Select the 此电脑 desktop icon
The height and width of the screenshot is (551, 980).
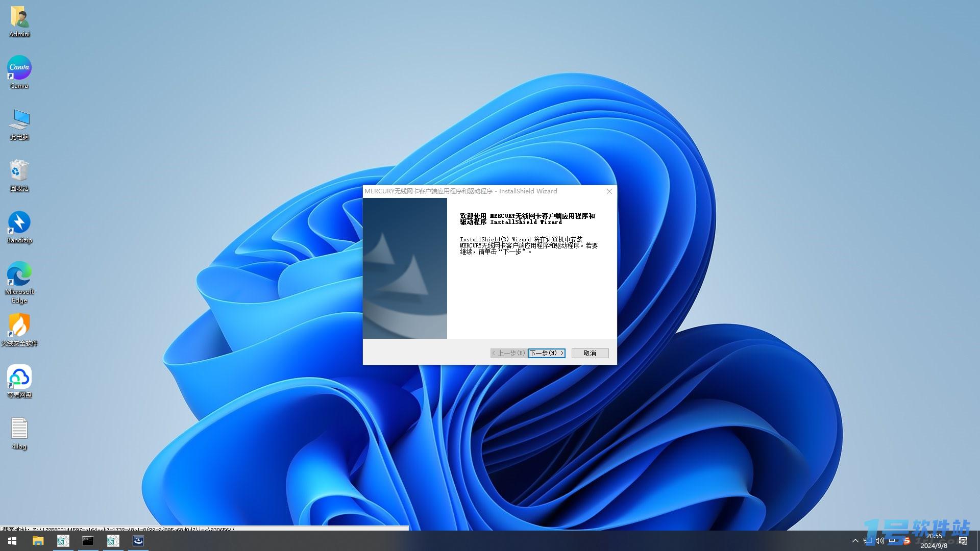(19, 124)
